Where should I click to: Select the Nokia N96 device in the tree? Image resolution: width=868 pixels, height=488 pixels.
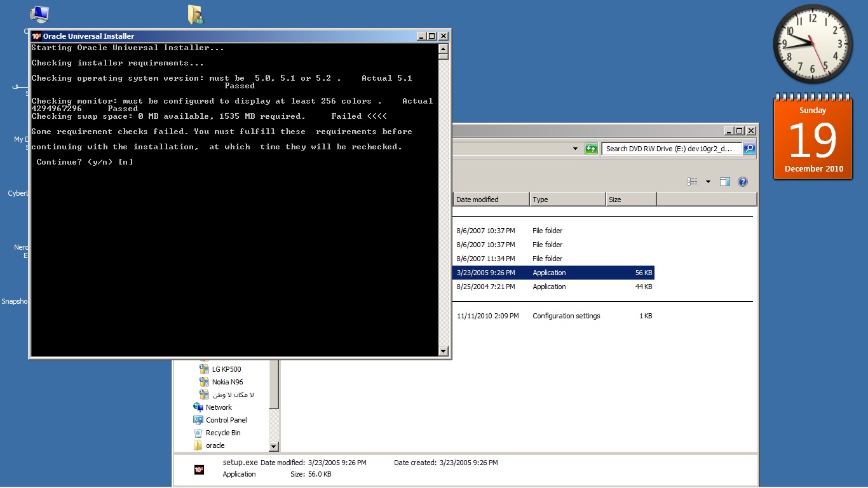(x=227, y=382)
